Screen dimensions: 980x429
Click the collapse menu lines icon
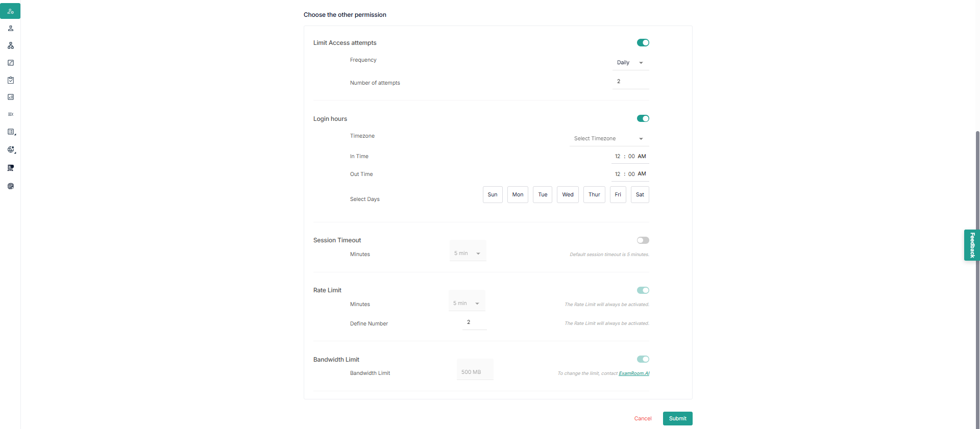click(10, 114)
